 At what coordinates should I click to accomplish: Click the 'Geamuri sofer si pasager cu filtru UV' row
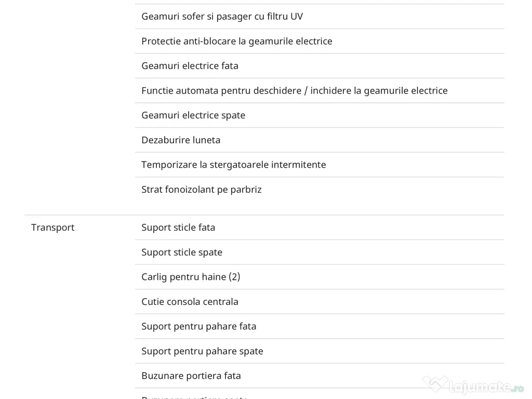coord(222,17)
